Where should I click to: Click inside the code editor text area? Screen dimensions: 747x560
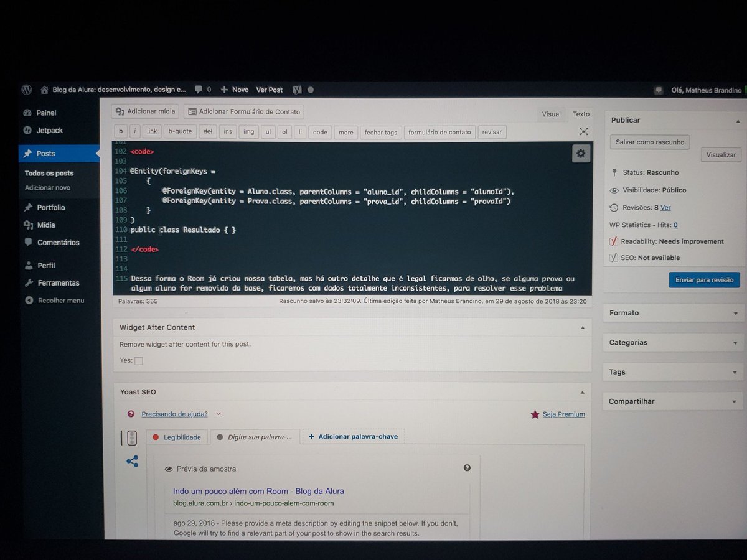coord(352,218)
